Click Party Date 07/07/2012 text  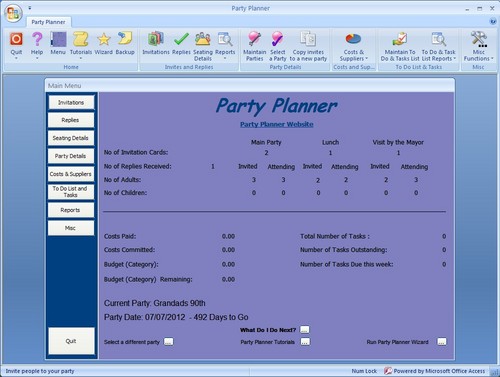(144, 317)
